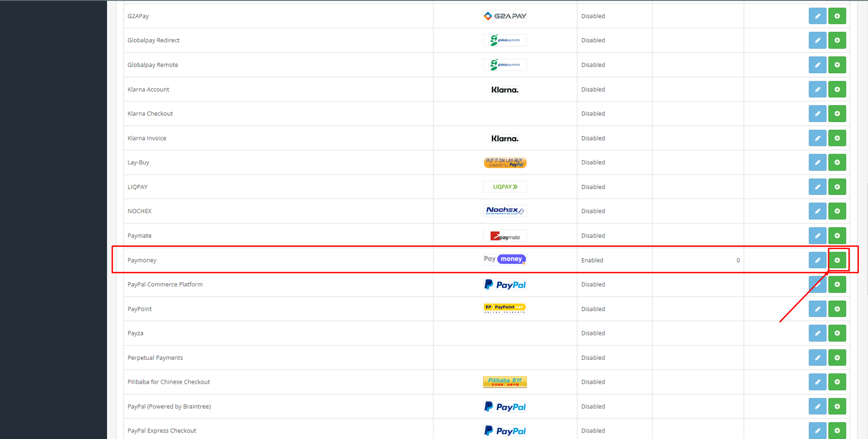Viewport: 868px width, 439px height.
Task: Open the Paymoney edit pencil button
Action: click(817, 260)
